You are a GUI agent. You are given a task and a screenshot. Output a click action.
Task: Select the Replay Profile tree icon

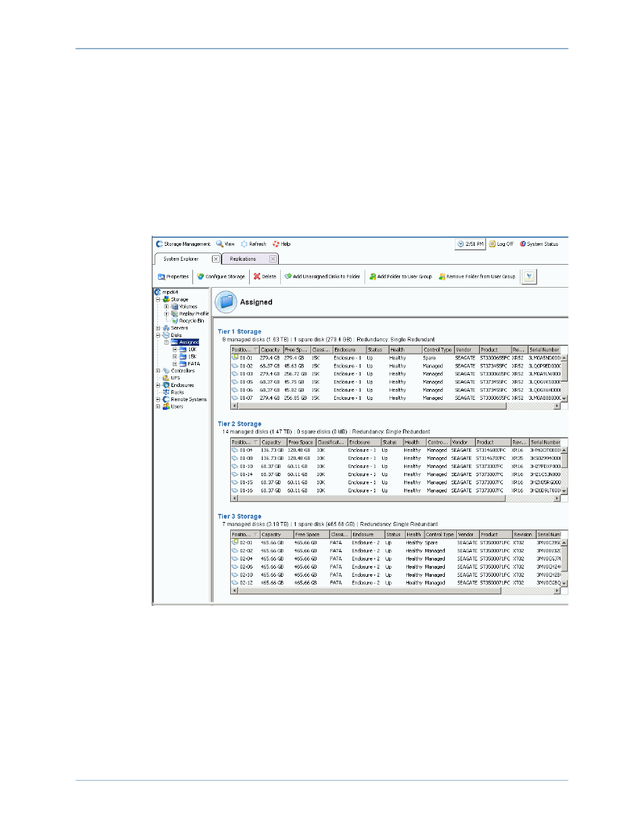coord(175,313)
